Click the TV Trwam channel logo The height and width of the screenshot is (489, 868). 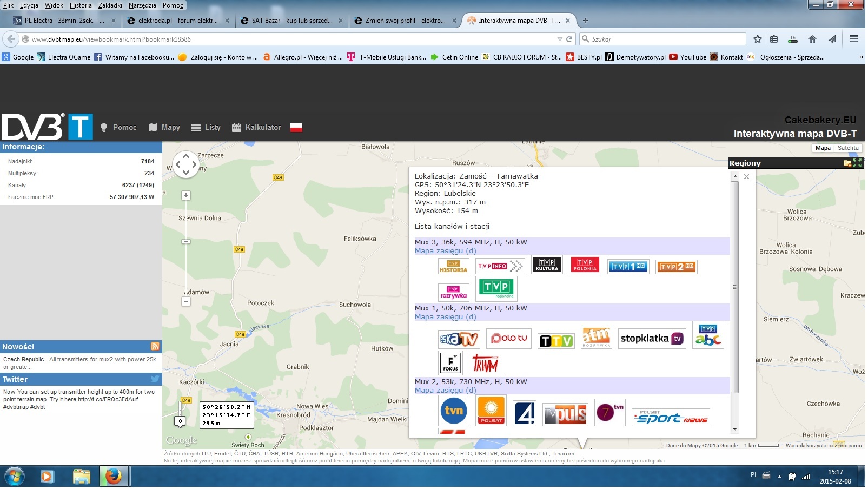coord(486,363)
